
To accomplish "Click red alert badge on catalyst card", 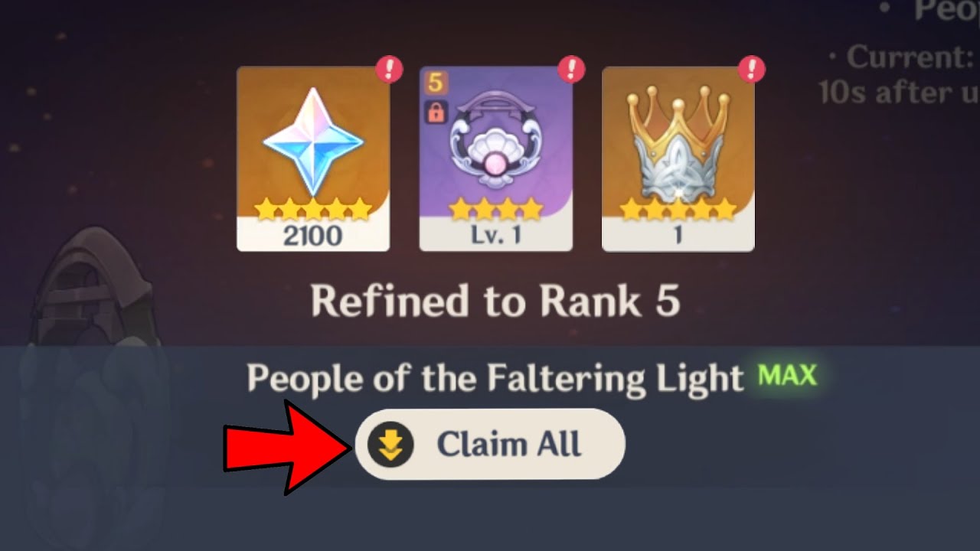I will [x=571, y=70].
